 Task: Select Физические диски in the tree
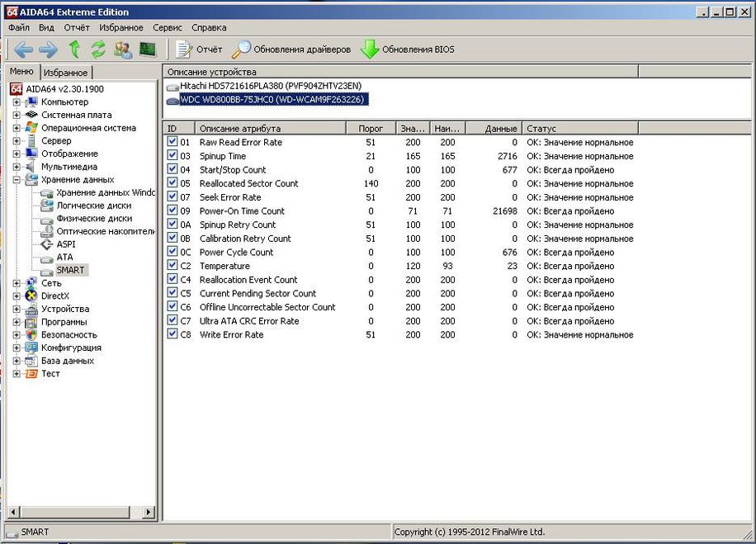point(94,219)
